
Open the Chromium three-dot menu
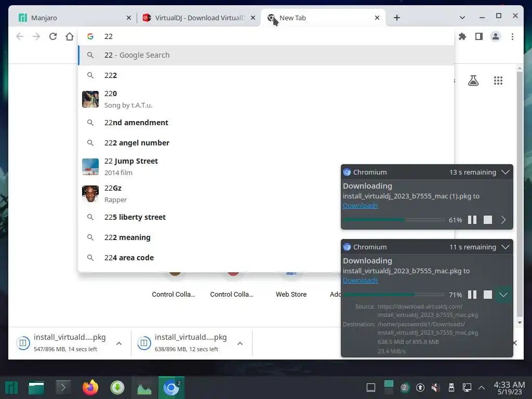(x=512, y=36)
